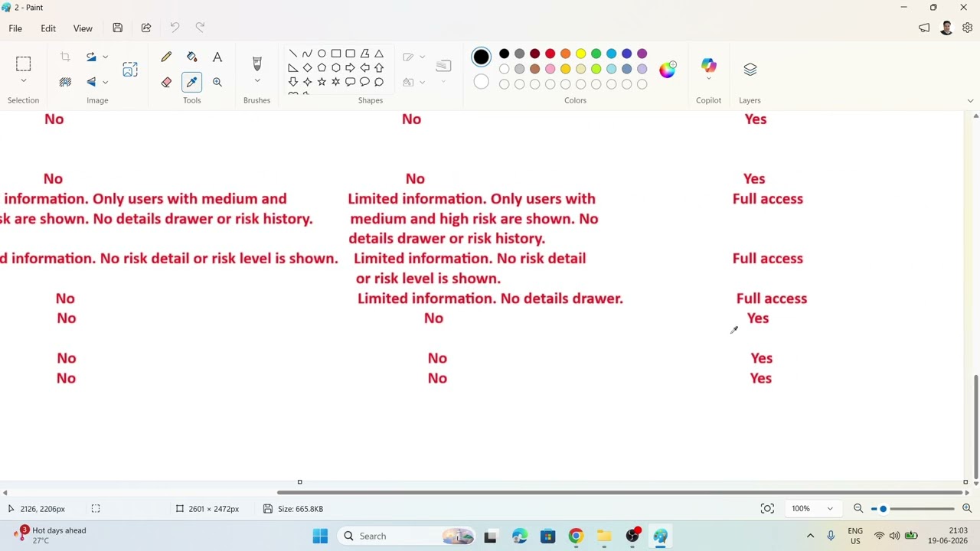
Task: Click the Zoom out minus button
Action: (x=858, y=509)
